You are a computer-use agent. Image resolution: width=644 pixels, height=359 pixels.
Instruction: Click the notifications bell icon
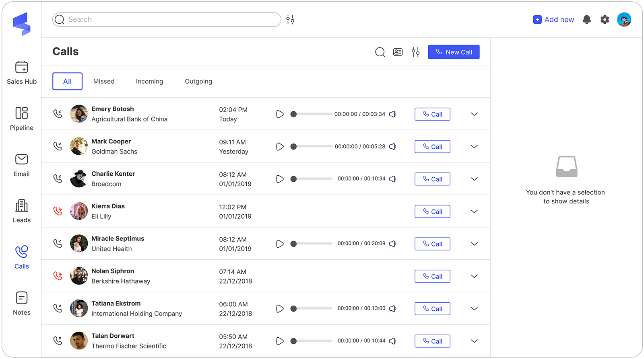pos(587,20)
